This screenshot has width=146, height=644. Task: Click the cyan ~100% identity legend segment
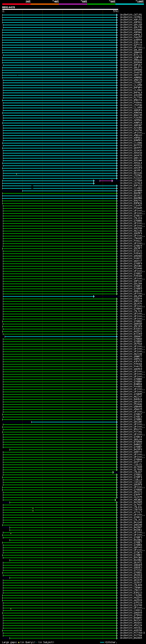click(x=130, y=4)
